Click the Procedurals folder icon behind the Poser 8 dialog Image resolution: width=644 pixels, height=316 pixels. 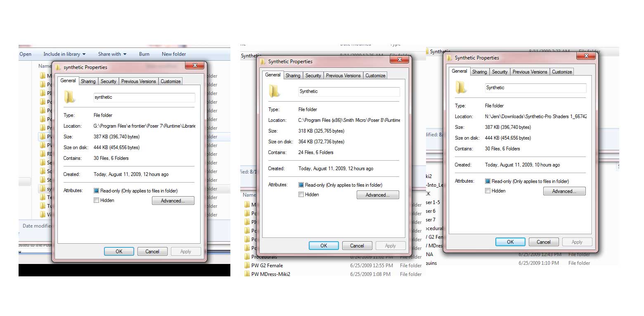(x=247, y=257)
